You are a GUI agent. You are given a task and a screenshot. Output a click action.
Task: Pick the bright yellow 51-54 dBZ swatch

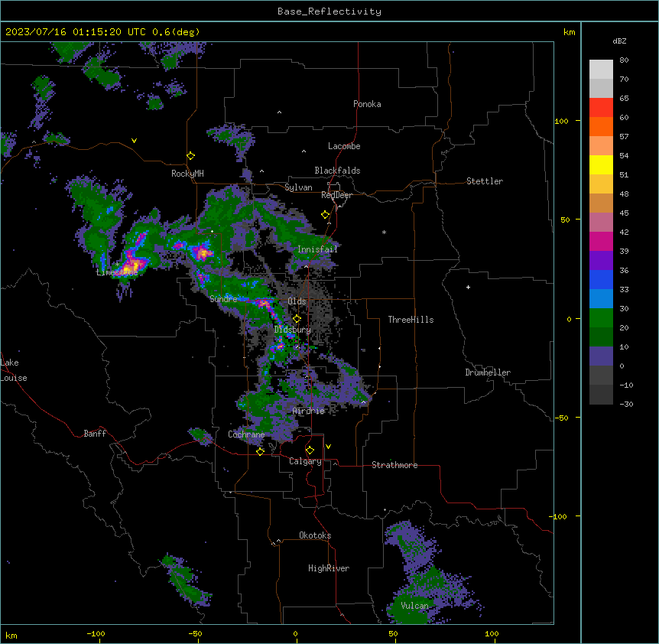coord(601,164)
